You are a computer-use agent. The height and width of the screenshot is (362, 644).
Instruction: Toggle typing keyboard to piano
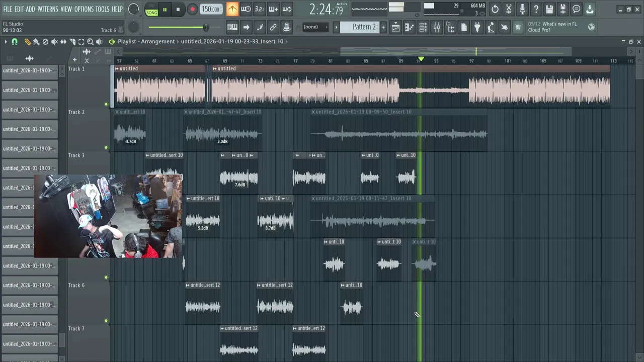pos(232,27)
